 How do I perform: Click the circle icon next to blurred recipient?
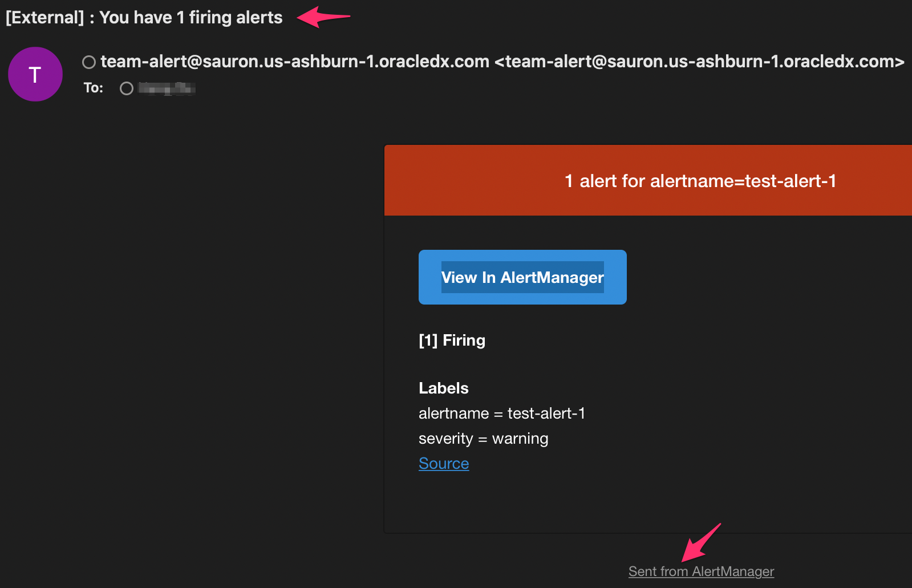(x=126, y=88)
